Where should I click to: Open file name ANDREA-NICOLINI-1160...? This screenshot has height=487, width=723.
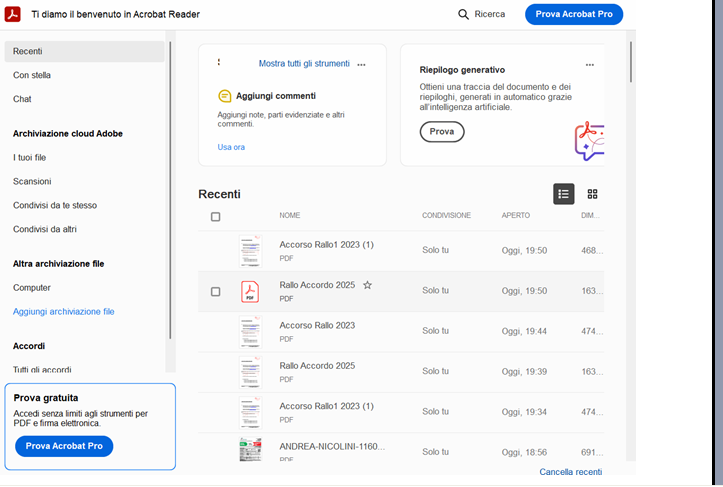tap(332, 446)
